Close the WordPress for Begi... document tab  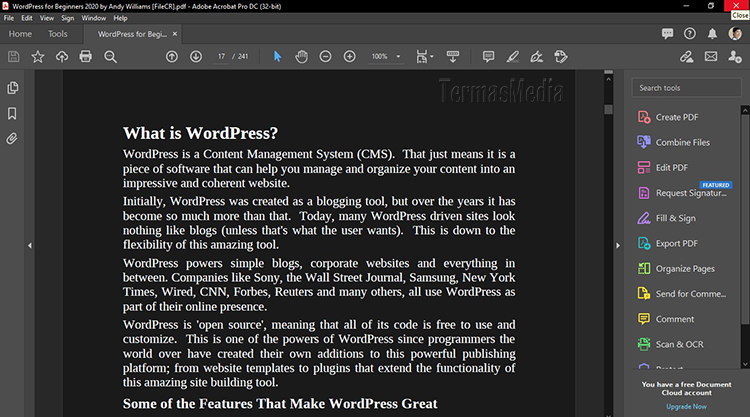175,34
